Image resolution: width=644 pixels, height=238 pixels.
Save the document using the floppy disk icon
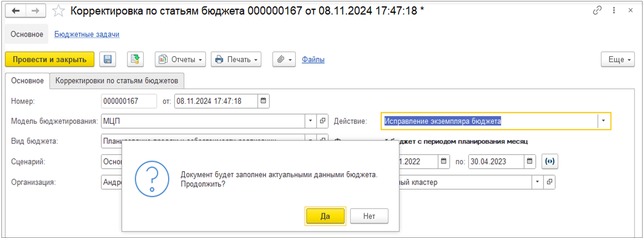point(108,59)
